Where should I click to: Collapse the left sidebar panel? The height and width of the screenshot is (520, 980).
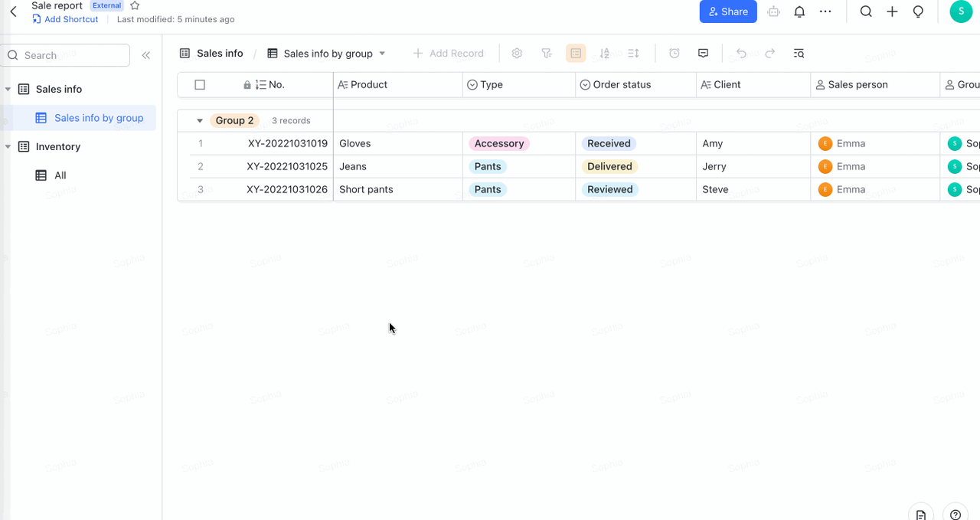click(145, 55)
